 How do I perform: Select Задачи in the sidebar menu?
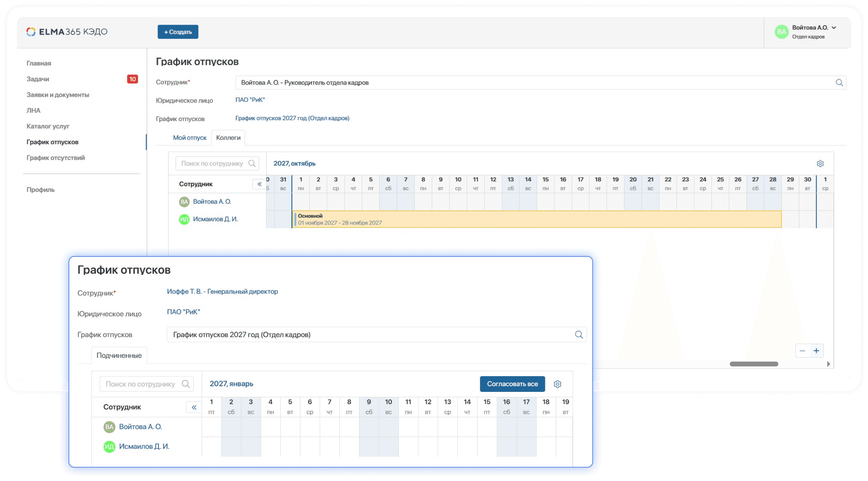(37, 79)
